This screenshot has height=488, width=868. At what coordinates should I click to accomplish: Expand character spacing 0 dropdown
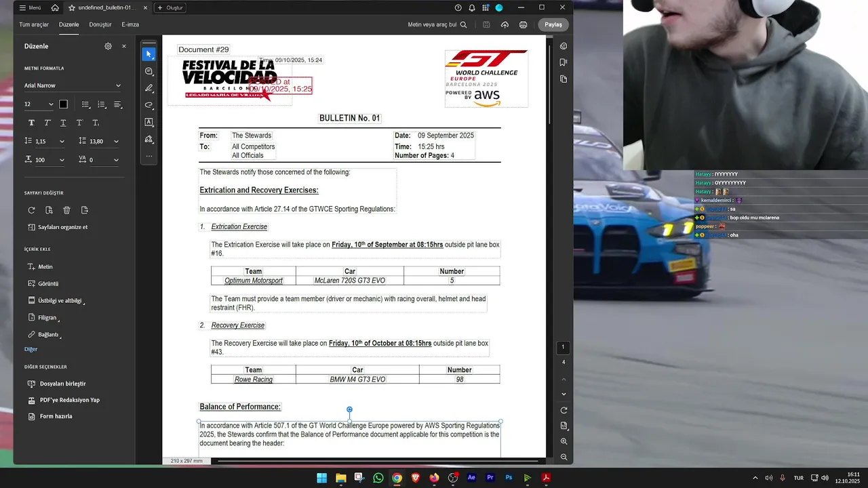[116, 160]
